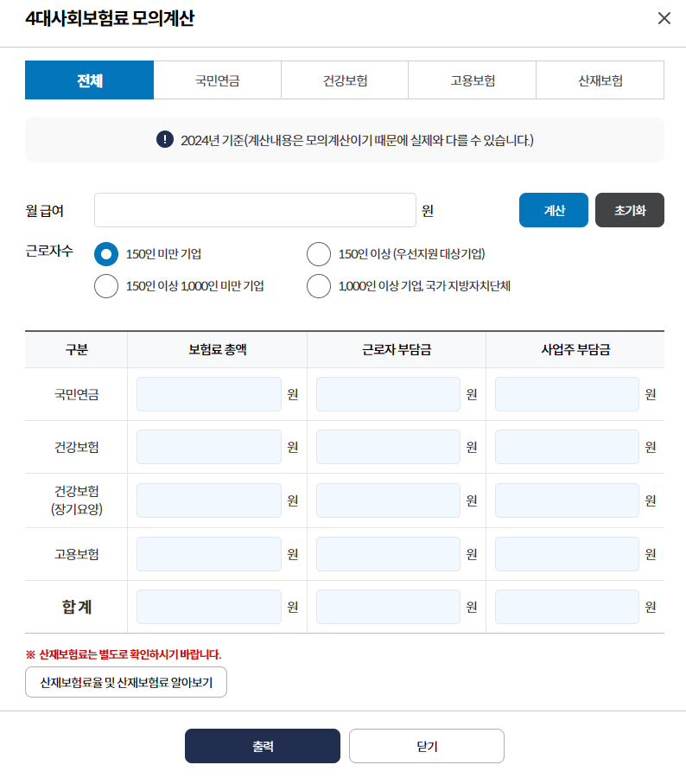Open the 건강보험 tab
686x784 pixels.
(345, 80)
